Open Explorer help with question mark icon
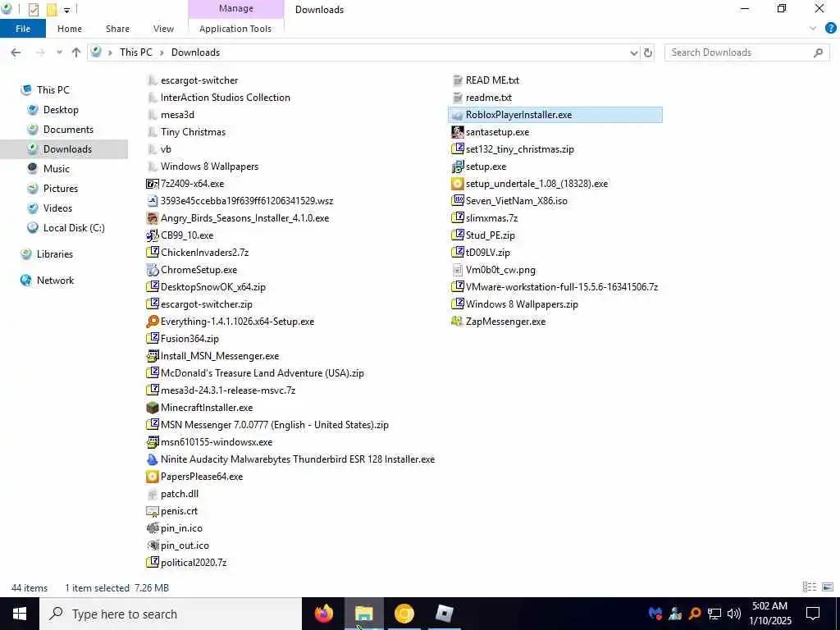 (x=830, y=29)
